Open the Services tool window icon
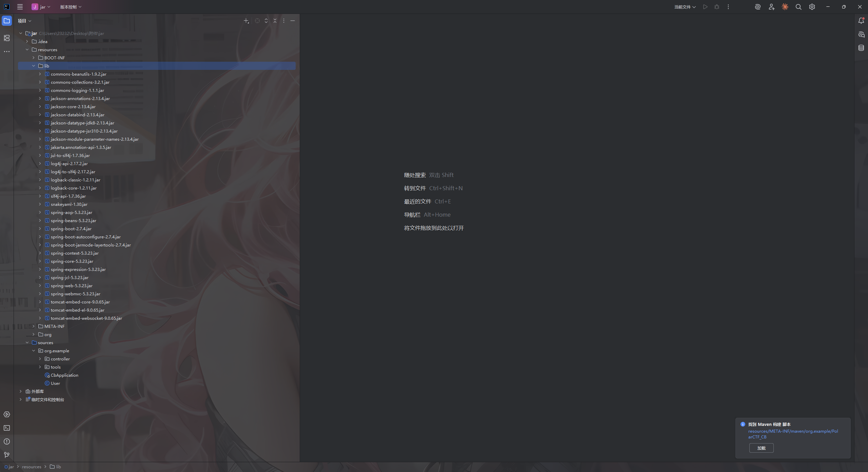Screen dimensions: 868x472 click(7, 414)
